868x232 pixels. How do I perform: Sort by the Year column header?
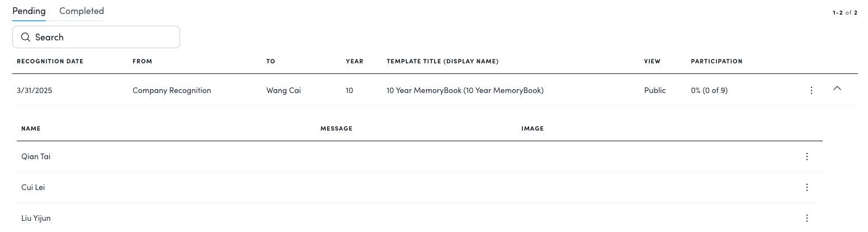(355, 62)
